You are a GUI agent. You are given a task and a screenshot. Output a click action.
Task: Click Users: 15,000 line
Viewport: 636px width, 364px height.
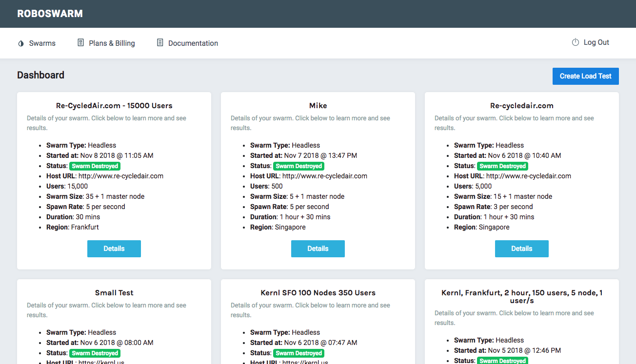point(67,186)
